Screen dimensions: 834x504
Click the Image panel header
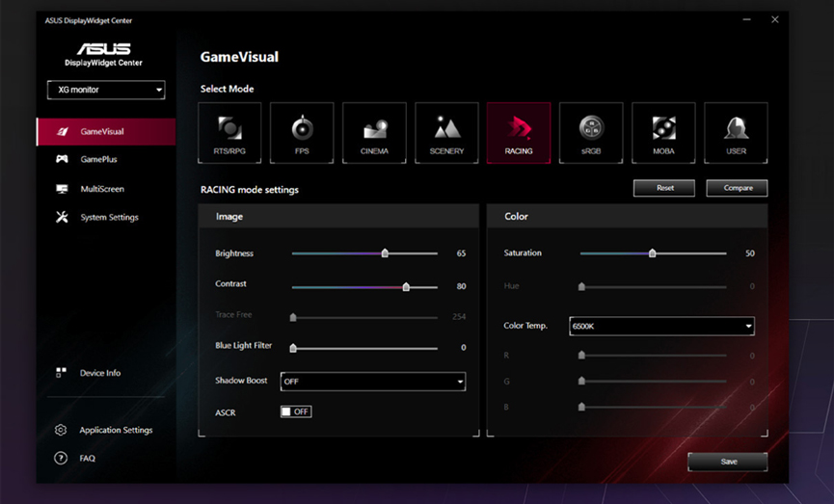point(338,217)
